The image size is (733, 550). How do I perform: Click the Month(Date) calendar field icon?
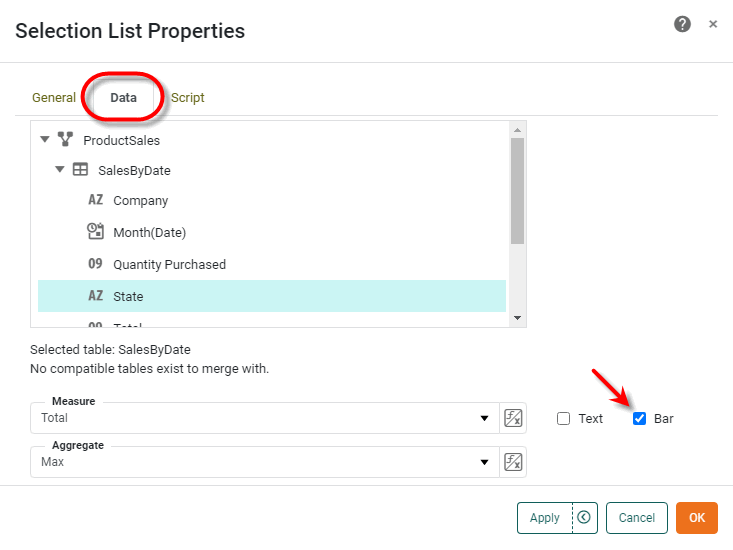coord(96,232)
